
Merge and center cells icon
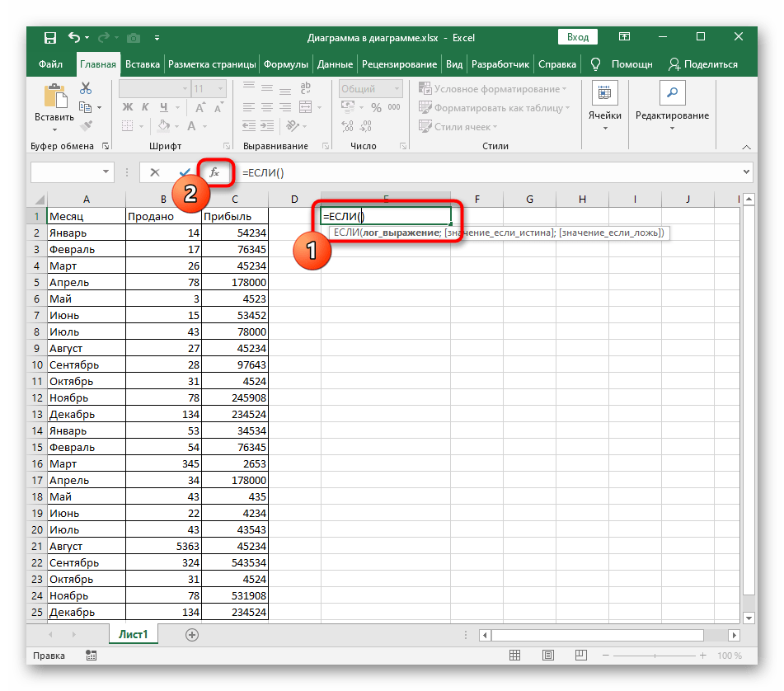click(306, 107)
